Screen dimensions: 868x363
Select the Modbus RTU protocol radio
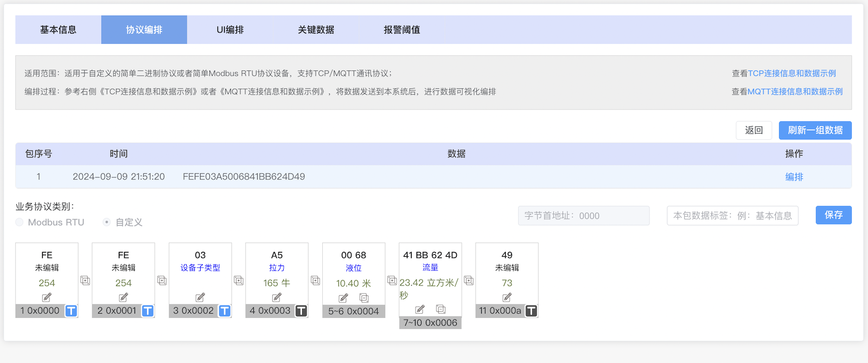[x=20, y=222]
